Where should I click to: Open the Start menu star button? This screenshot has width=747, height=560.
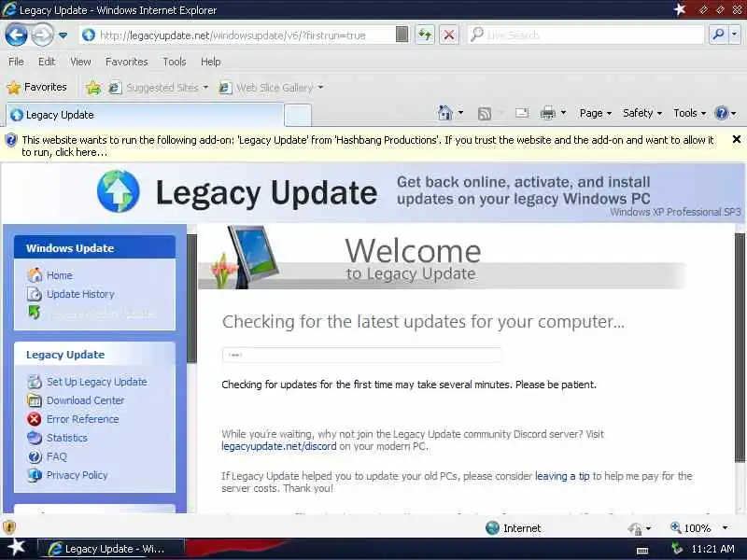pos(17,548)
